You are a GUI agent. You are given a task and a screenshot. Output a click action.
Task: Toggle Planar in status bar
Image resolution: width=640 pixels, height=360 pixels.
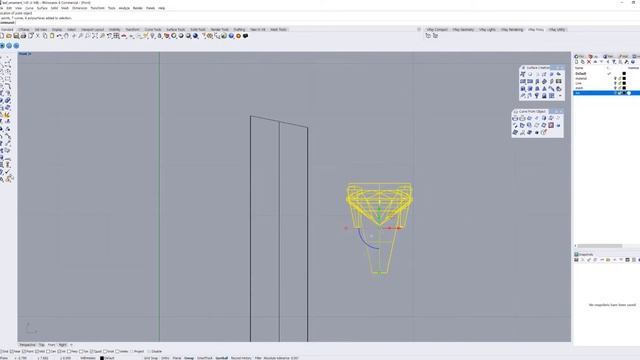(177, 358)
